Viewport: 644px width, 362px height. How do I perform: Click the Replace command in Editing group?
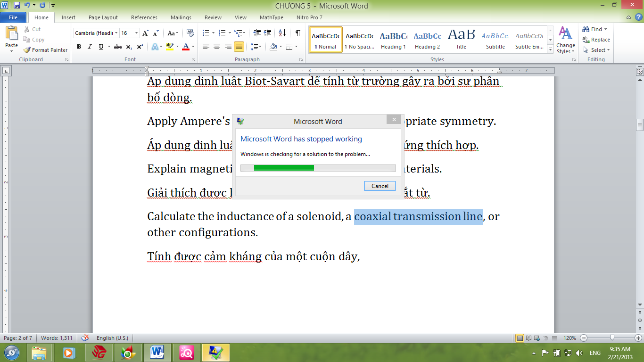point(596,40)
